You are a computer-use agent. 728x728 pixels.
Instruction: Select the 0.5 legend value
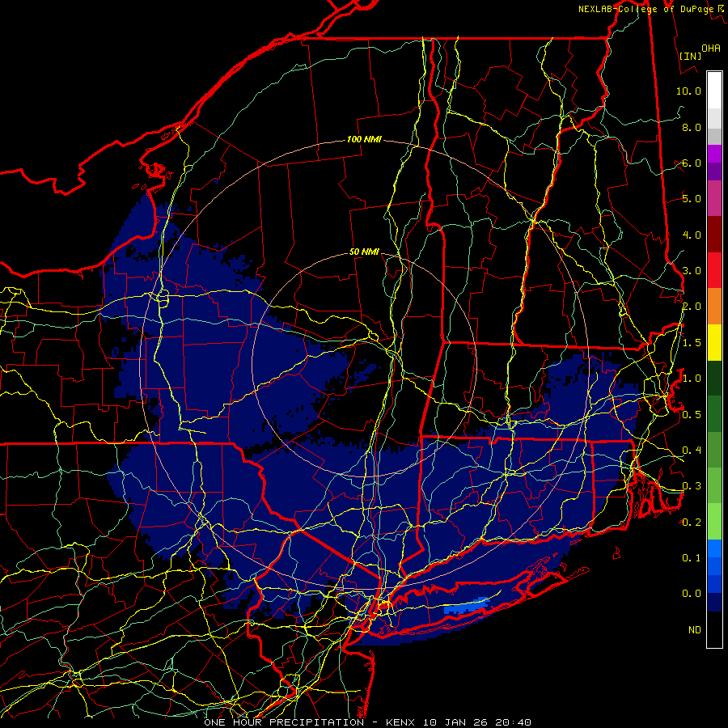coord(692,415)
